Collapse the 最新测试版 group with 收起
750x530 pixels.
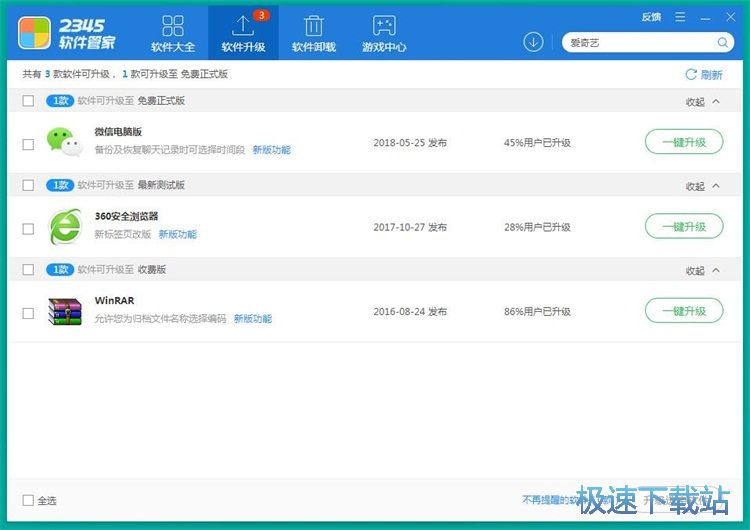702,186
